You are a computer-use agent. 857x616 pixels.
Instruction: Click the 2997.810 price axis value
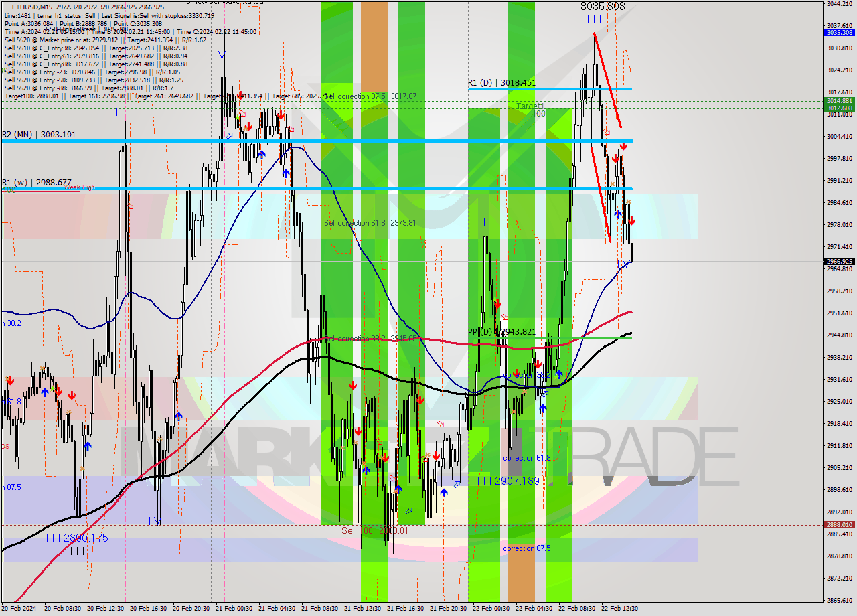[x=840, y=158]
